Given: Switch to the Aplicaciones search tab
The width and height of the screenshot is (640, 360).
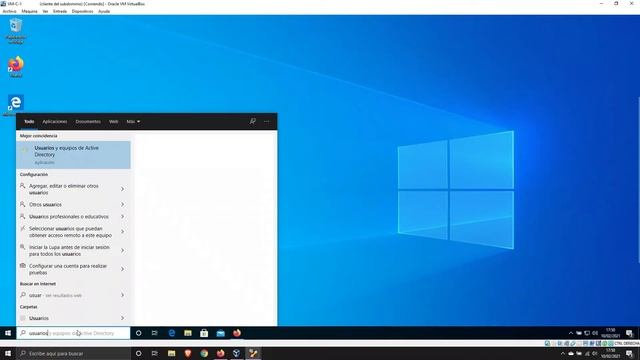Looking at the screenshot, I should click(x=55, y=122).
